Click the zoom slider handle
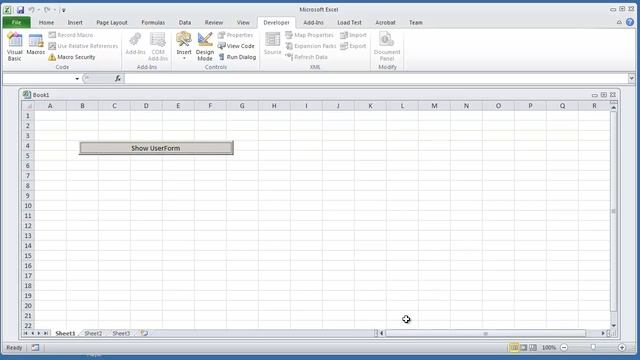The width and height of the screenshot is (640, 360). 593,348
